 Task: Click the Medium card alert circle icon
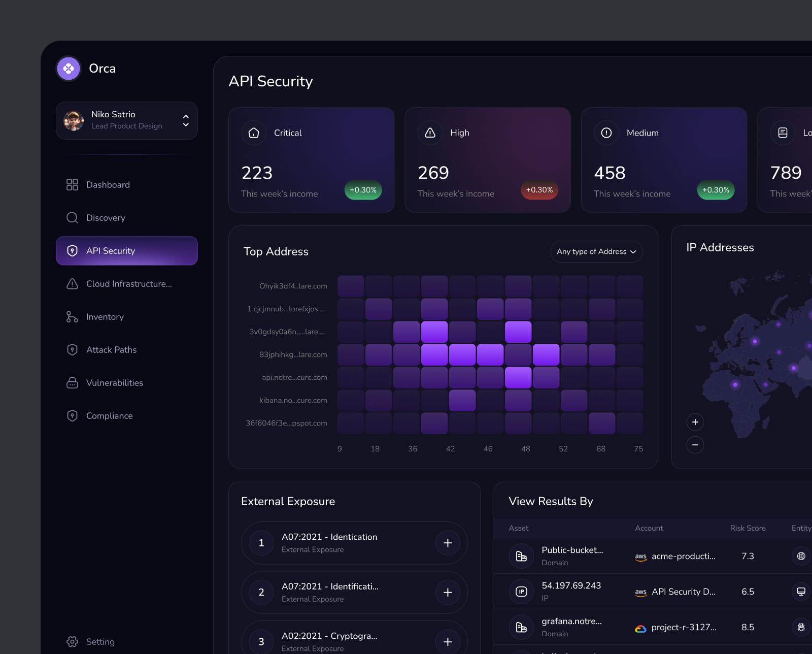tap(606, 133)
